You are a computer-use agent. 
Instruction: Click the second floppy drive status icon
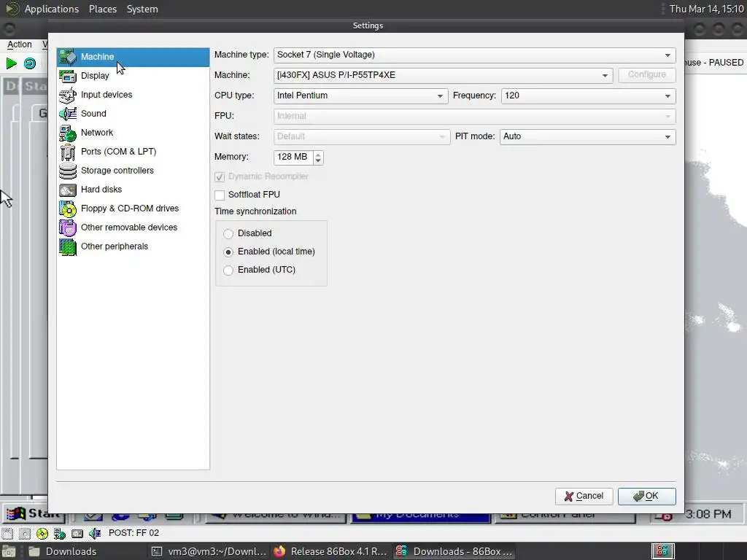25,533
